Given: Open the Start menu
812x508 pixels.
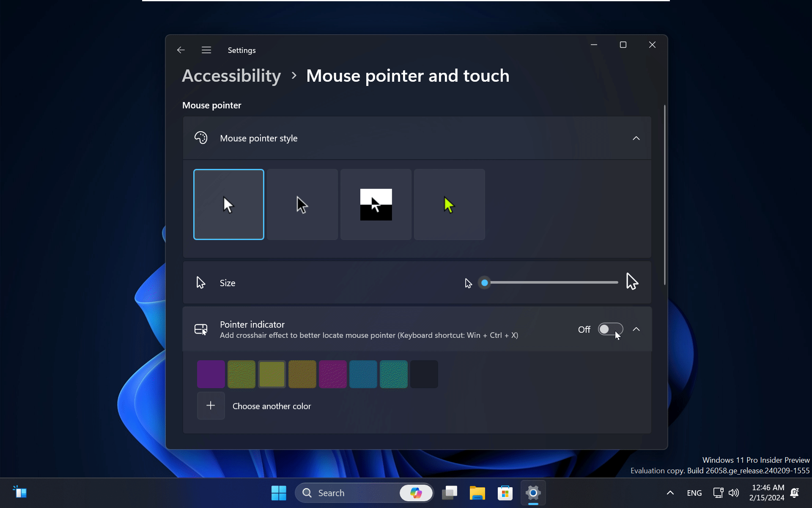Looking at the screenshot, I should (278, 492).
